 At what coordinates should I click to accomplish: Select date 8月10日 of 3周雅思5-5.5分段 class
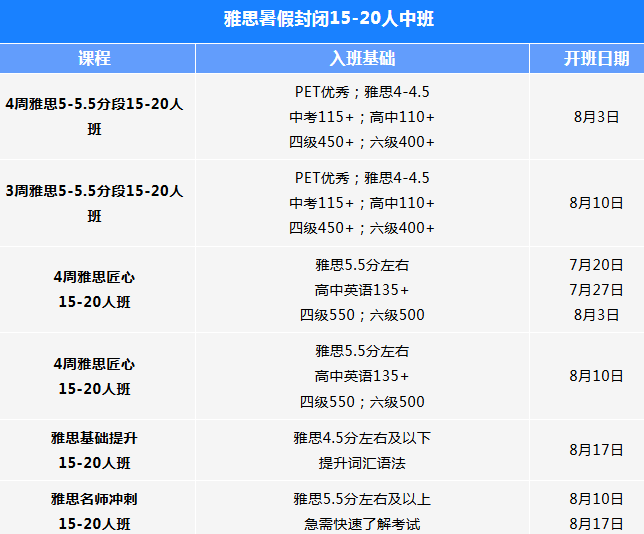click(596, 203)
